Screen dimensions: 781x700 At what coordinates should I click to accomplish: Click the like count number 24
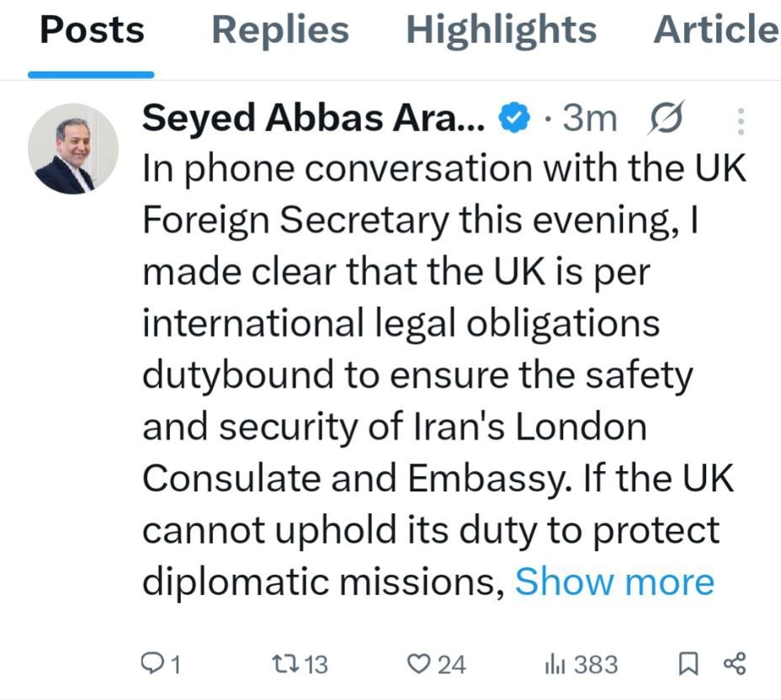pyautogui.click(x=451, y=665)
